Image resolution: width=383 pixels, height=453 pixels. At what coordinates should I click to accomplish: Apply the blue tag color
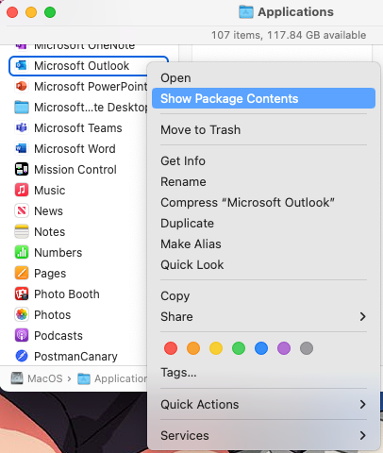click(x=261, y=348)
